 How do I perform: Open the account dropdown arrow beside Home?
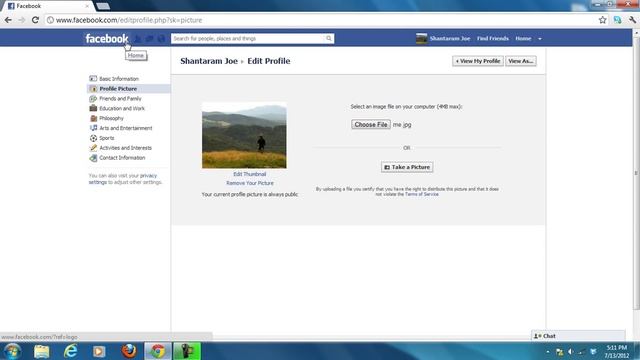click(x=540, y=39)
